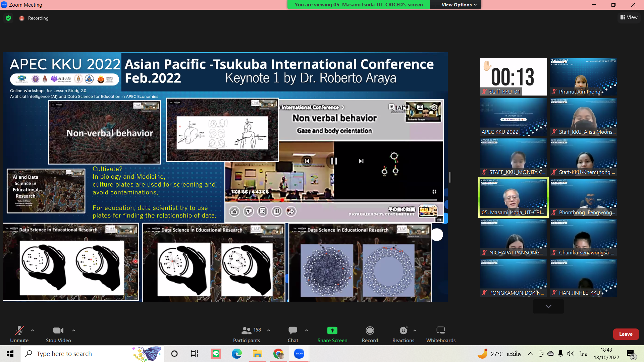The height and width of the screenshot is (362, 644).
Task: Start recording with Record icon
Action: pos(370,331)
